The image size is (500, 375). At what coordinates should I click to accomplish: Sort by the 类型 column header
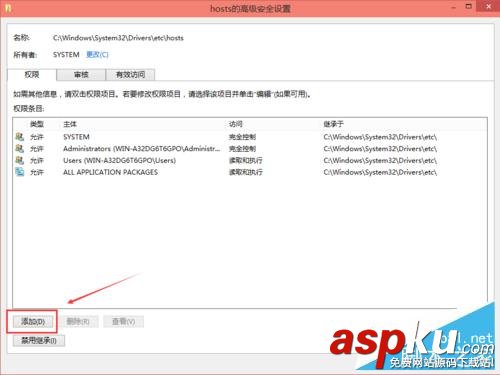[x=37, y=124]
